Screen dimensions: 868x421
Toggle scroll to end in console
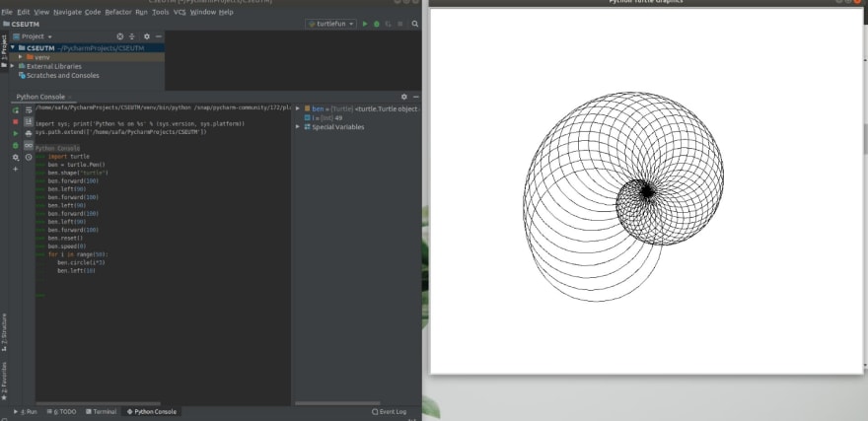pos(29,121)
